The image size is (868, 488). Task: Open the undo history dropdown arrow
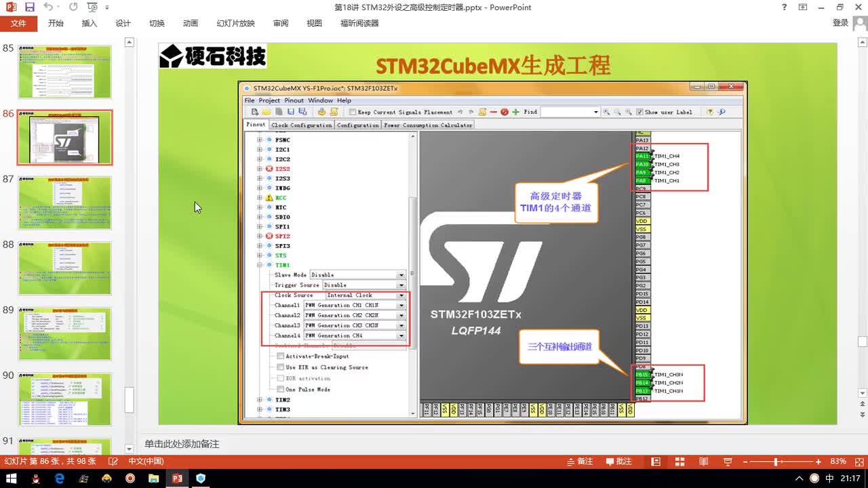[x=58, y=7]
